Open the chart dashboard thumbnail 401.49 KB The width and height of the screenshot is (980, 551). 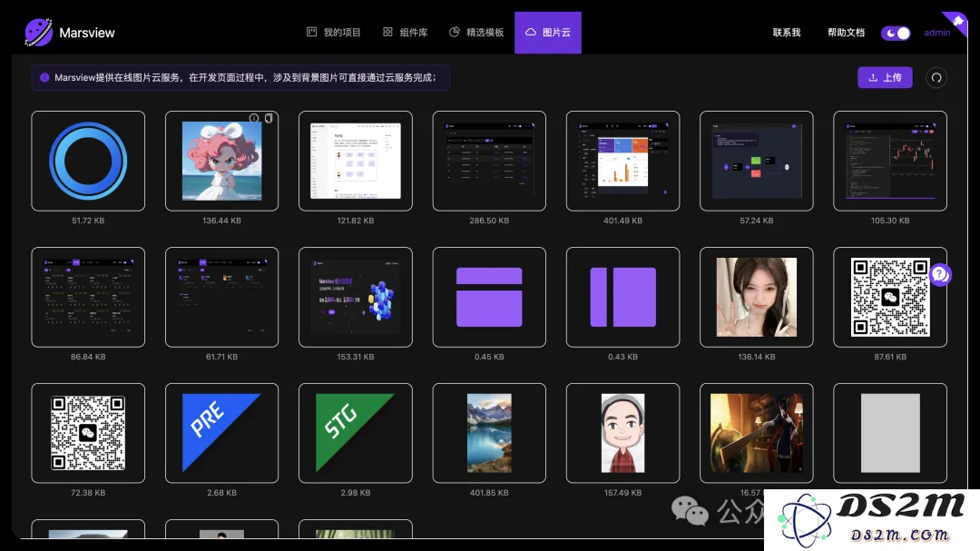point(623,161)
